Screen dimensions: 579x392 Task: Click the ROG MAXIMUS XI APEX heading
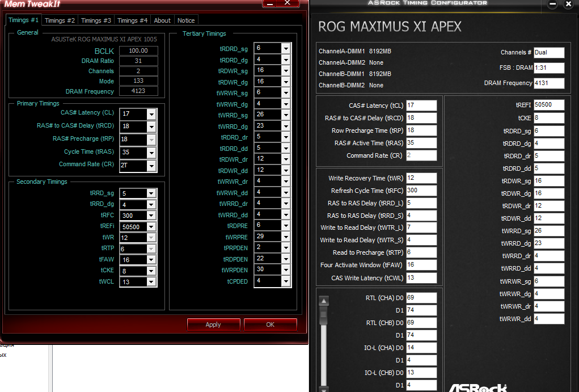(x=390, y=27)
